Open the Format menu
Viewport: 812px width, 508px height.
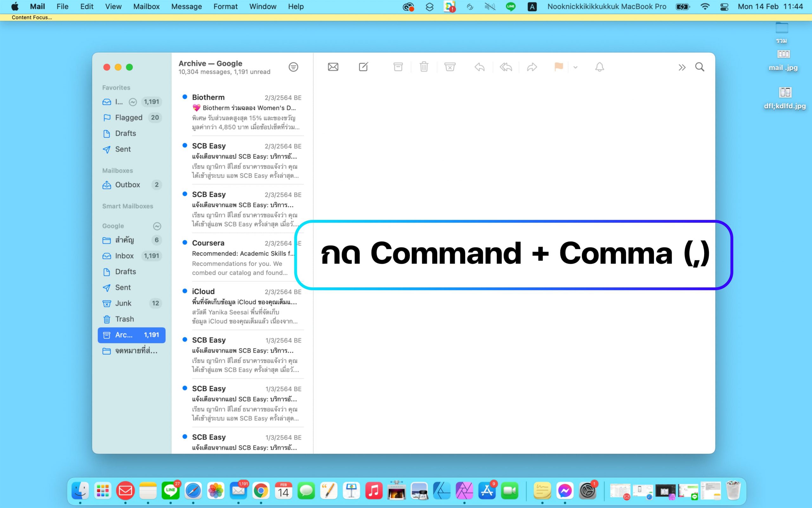pos(225,6)
